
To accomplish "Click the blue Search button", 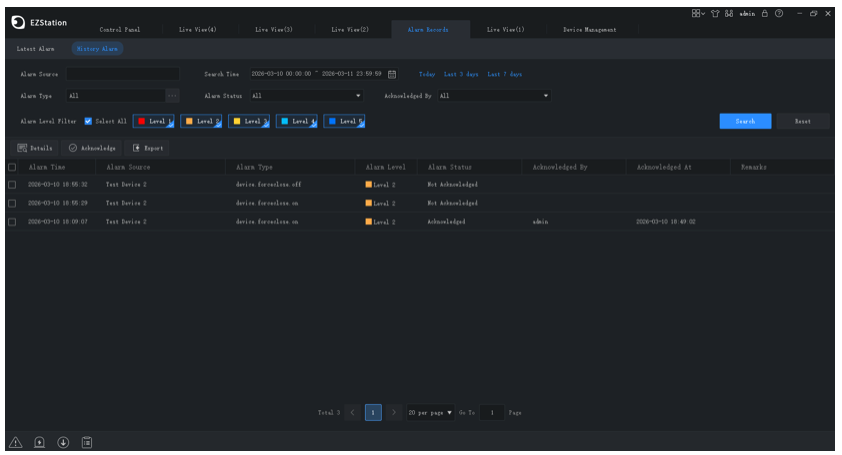I will (745, 121).
